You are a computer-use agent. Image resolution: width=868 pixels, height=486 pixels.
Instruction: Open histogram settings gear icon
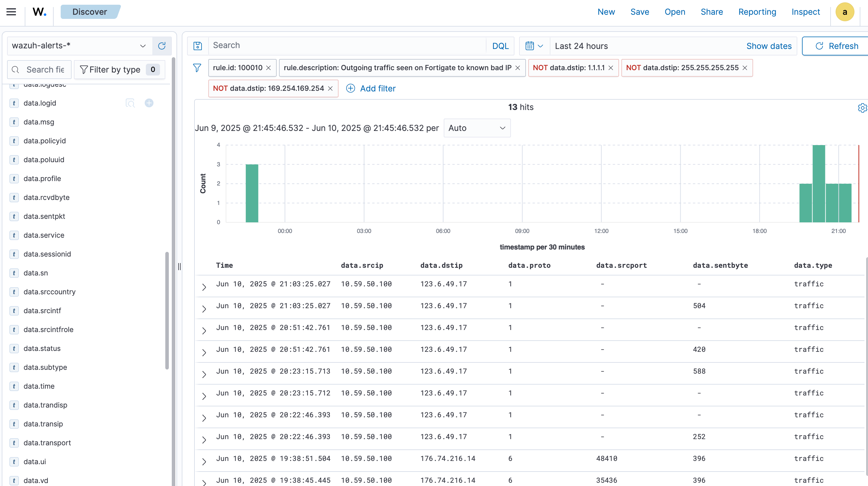point(862,108)
